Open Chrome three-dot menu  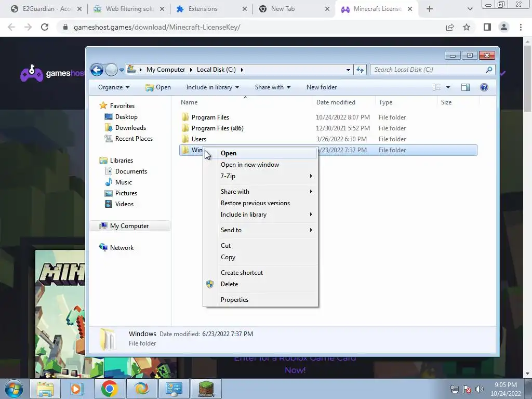[x=521, y=27]
